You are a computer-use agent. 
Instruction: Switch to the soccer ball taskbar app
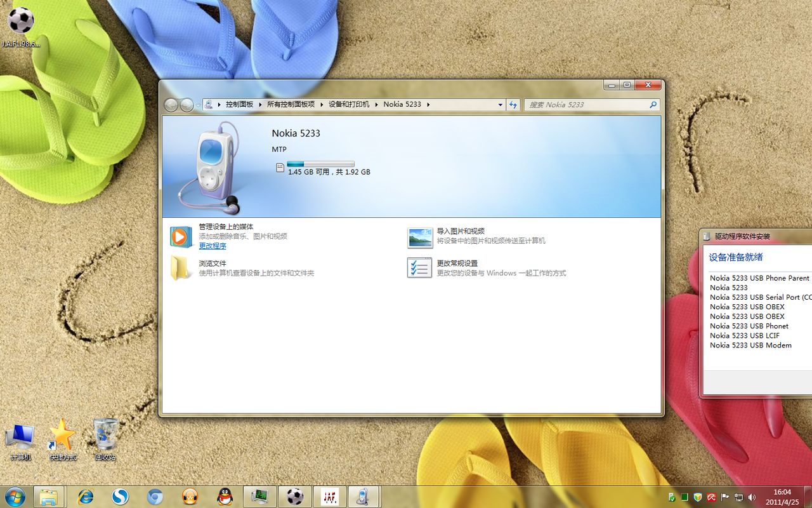(294, 496)
